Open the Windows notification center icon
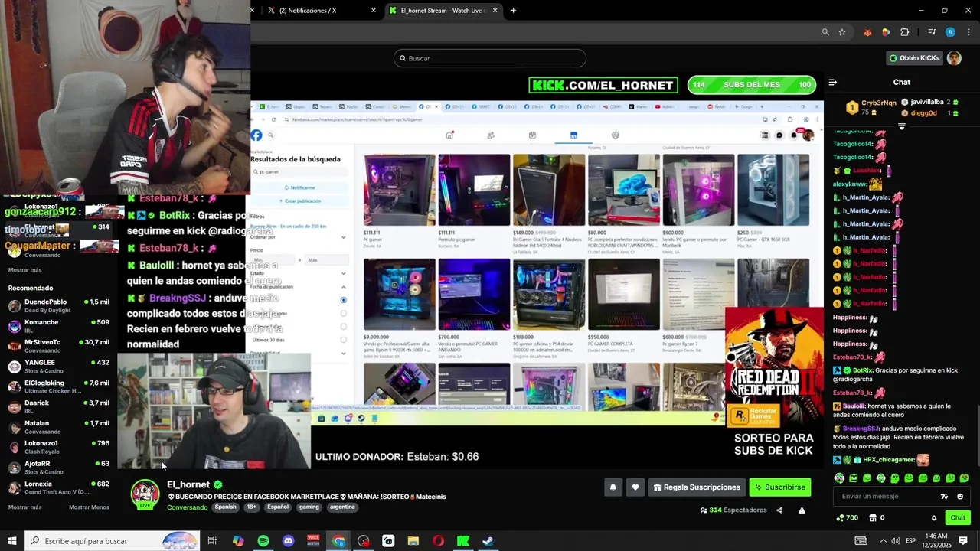This screenshot has width=980, height=551. pyautogui.click(x=963, y=541)
